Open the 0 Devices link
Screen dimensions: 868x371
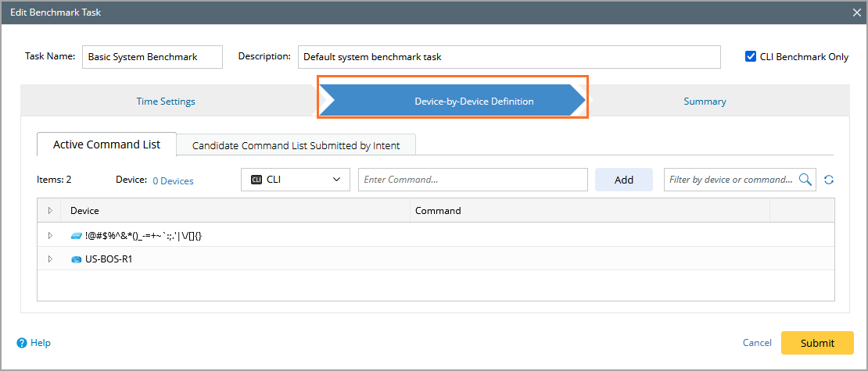coord(173,180)
